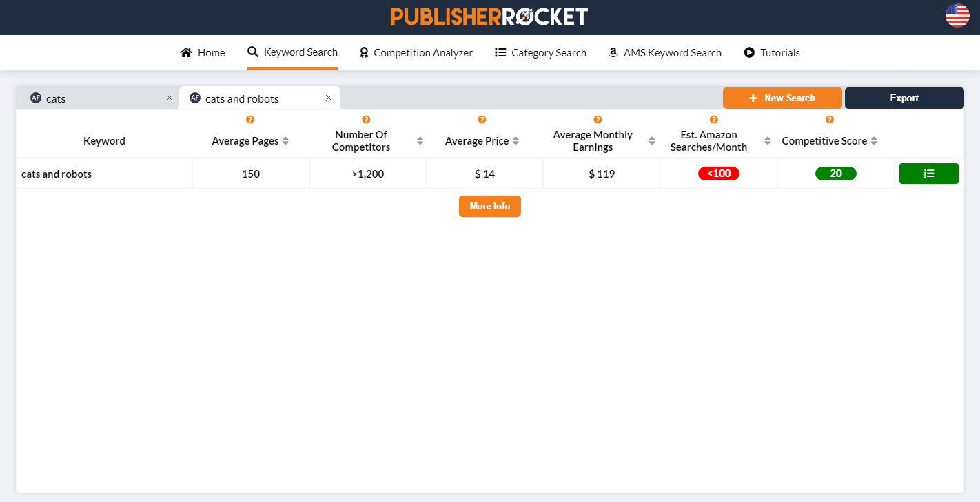Sort by Average Price arrows

[515, 141]
